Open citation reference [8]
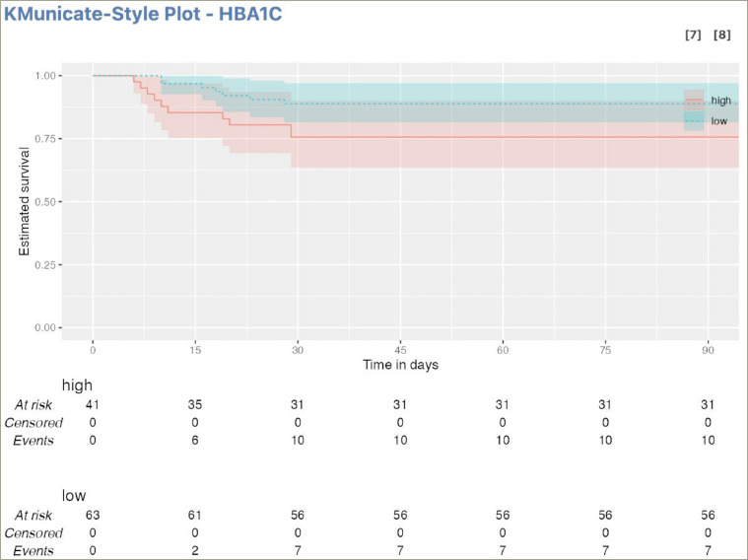 721,35
